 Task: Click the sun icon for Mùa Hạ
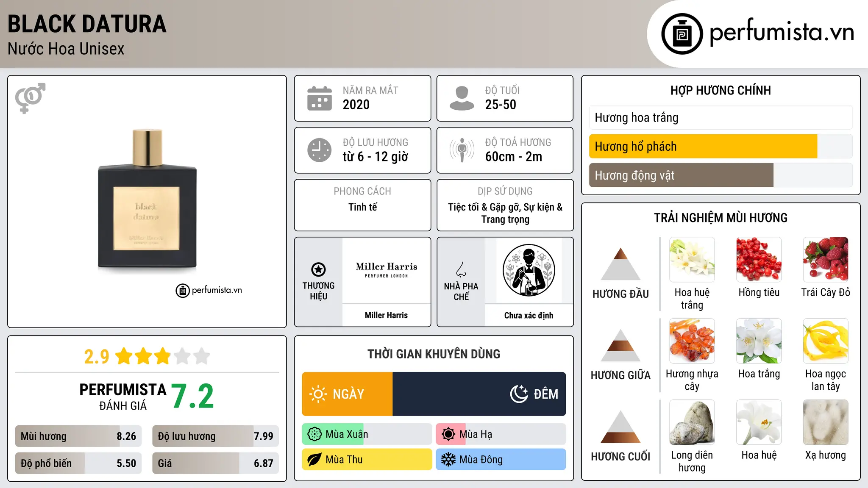click(x=448, y=434)
